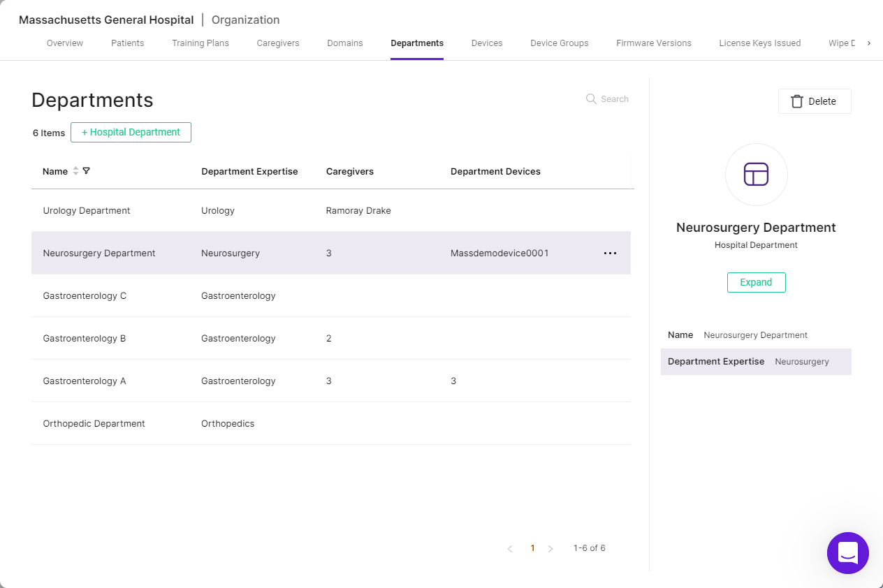Open the Name column filter icon
The height and width of the screenshot is (588, 883).
pos(86,171)
